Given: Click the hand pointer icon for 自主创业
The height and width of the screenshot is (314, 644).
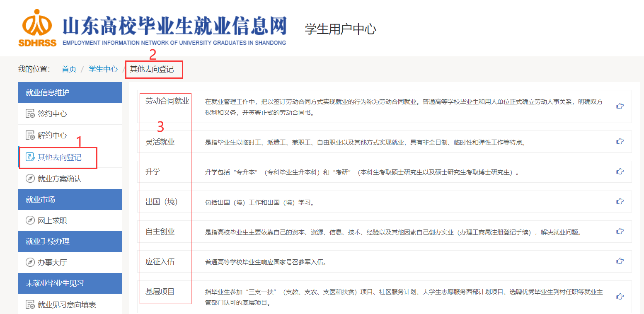Looking at the screenshot, I should 620,231.
